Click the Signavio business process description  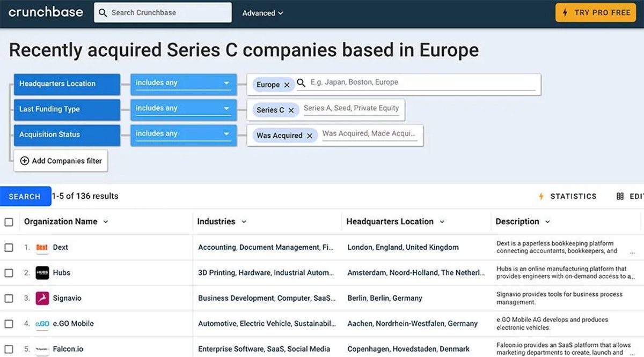(x=559, y=298)
